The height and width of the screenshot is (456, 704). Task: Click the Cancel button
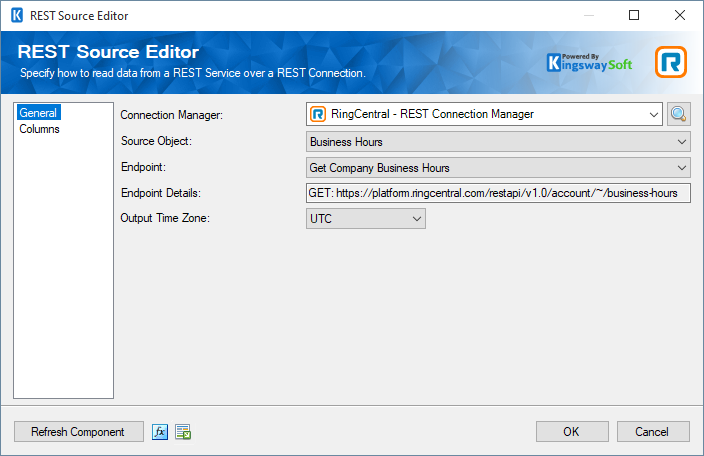[653, 432]
